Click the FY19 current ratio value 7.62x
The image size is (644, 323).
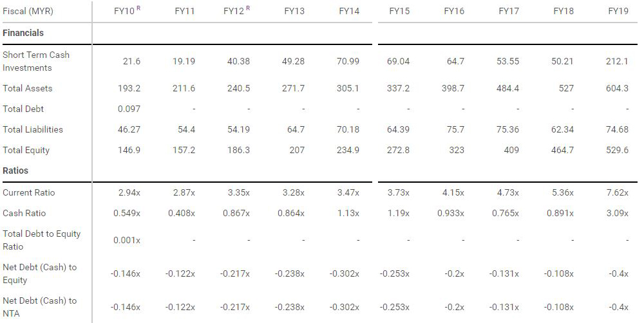618,192
